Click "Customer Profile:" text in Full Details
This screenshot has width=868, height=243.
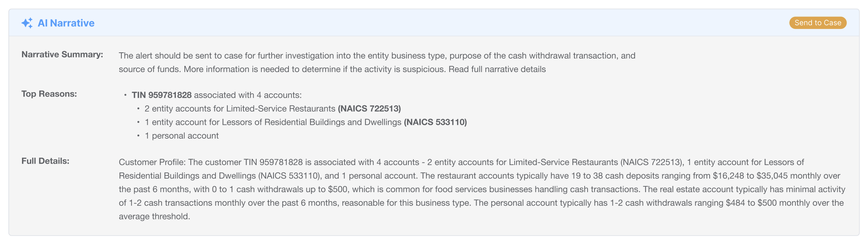(x=152, y=162)
